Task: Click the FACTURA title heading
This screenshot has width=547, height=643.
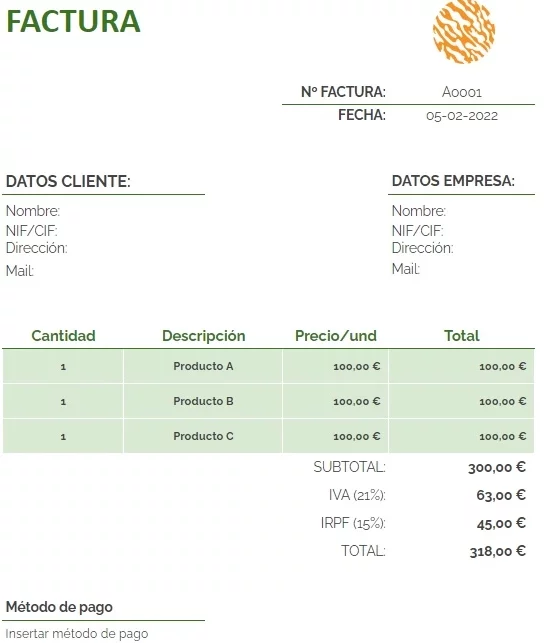Action: coord(73,21)
